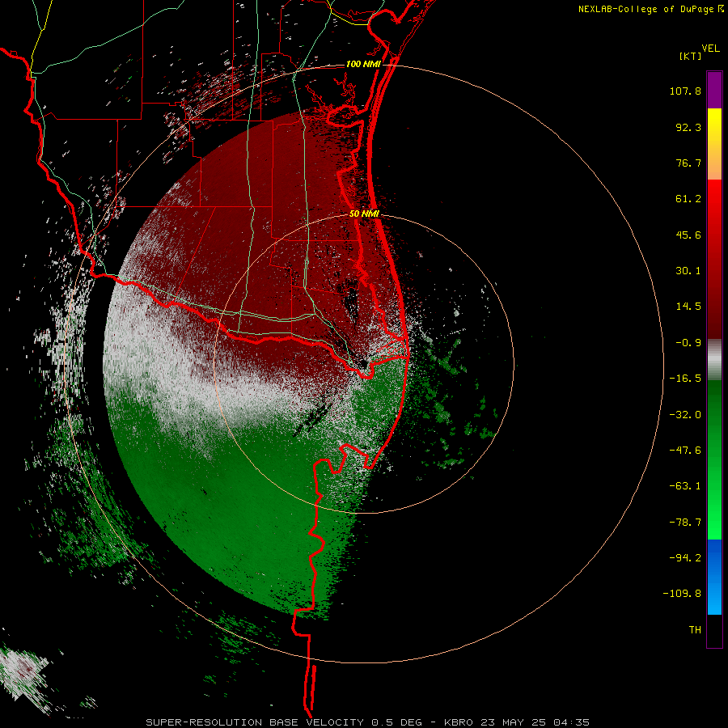Select the -109.8 legend value
The image size is (728, 728).
682,594
